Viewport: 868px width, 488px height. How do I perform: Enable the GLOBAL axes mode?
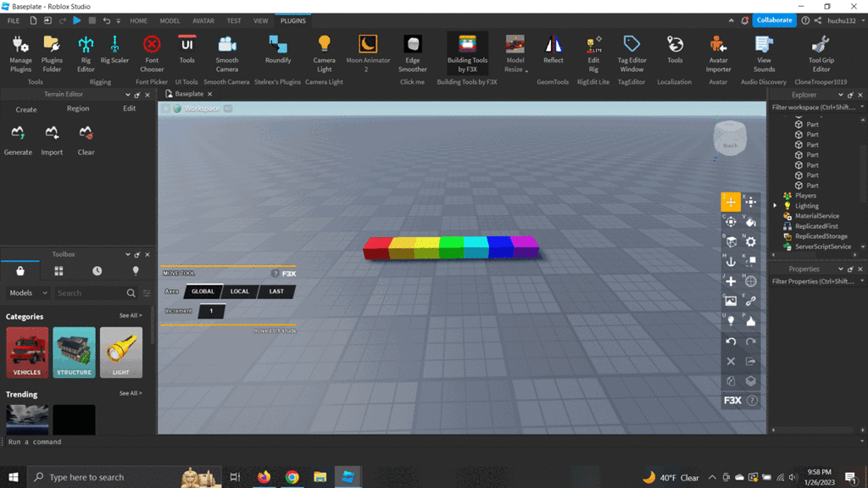203,291
